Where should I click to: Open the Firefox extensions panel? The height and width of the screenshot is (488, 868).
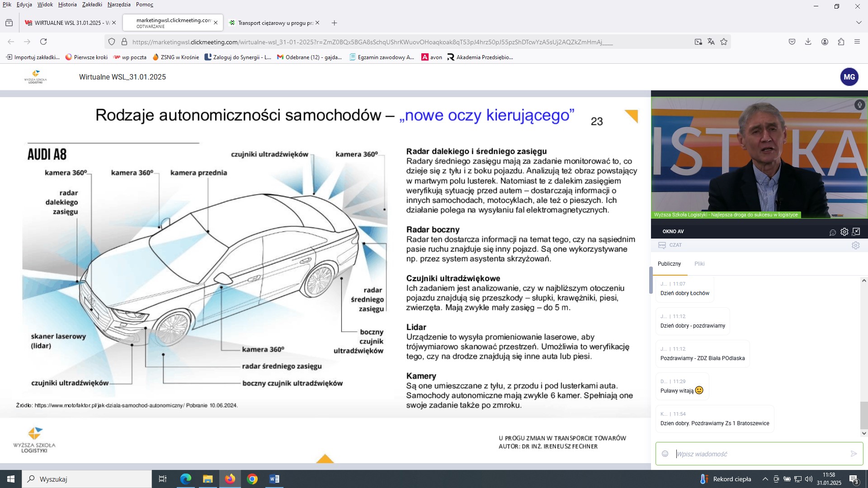pos(841,42)
